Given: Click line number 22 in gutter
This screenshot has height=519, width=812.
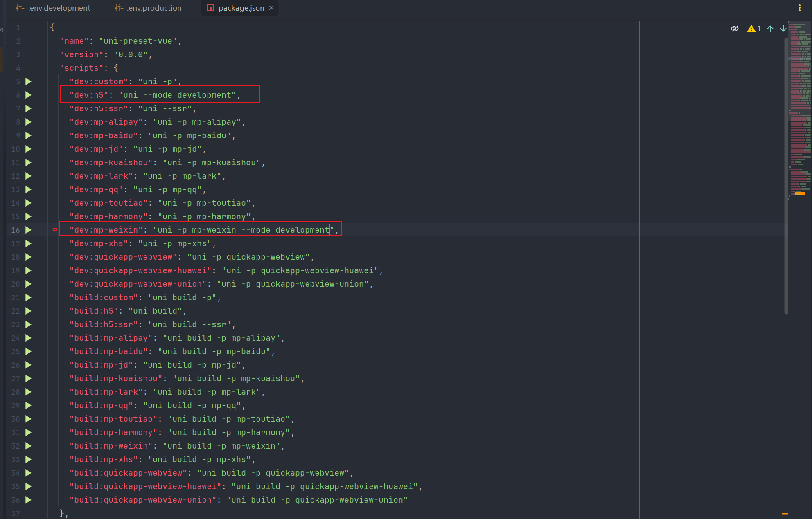Looking at the screenshot, I should click(16, 311).
